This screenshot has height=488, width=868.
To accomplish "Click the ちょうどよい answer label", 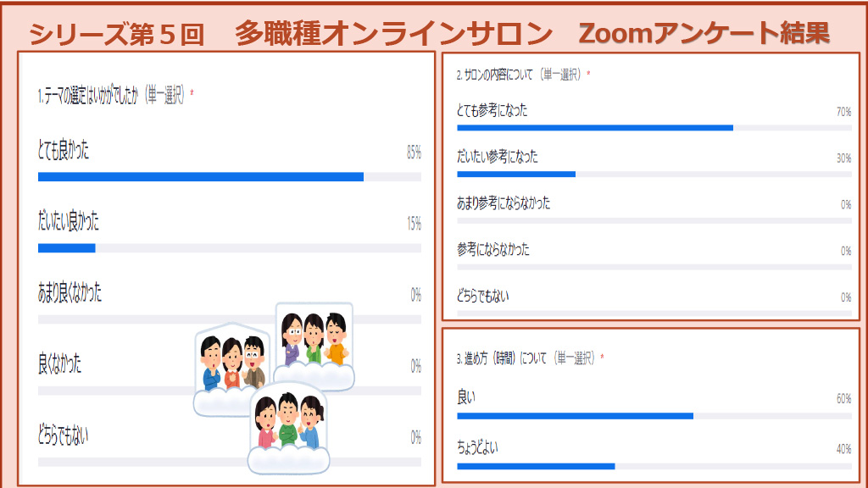I will tap(477, 447).
